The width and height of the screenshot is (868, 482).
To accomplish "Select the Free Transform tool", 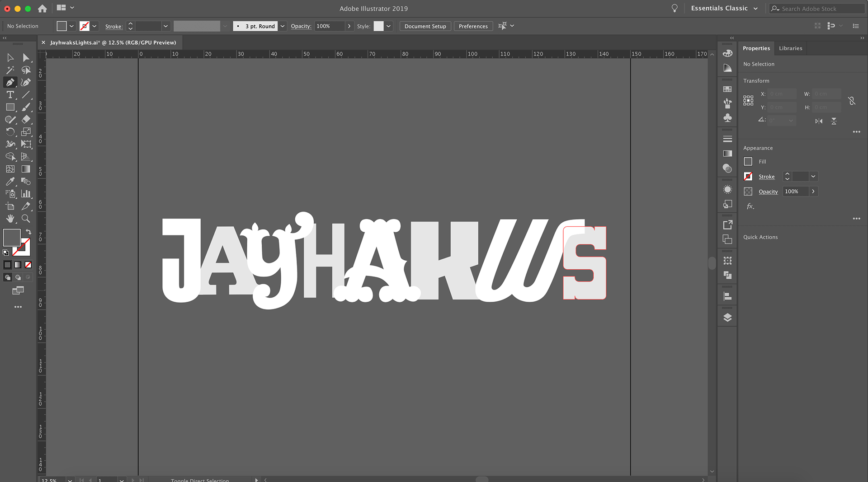I will click(x=26, y=144).
